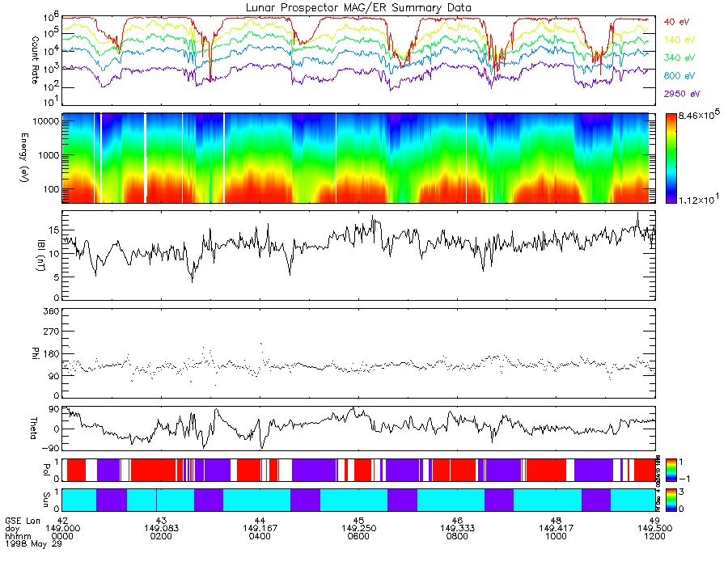Viewport: 728px width, 566px height.
Task: Click the Phi axis tick "180"
Action: tap(51, 354)
